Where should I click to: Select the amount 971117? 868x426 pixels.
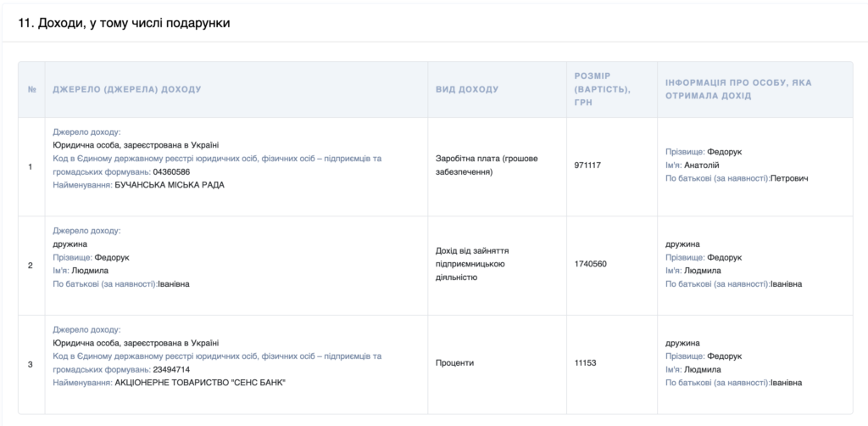[587, 165]
